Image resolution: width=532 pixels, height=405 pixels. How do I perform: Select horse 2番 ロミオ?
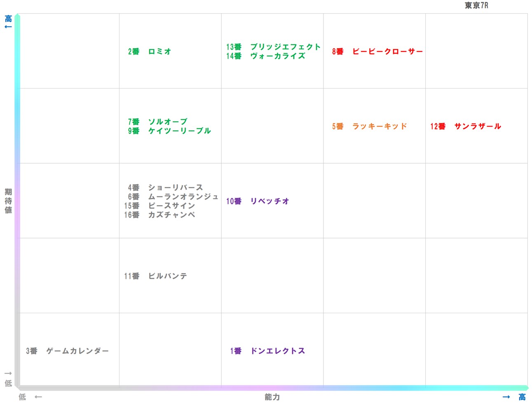pyautogui.click(x=149, y=52)
